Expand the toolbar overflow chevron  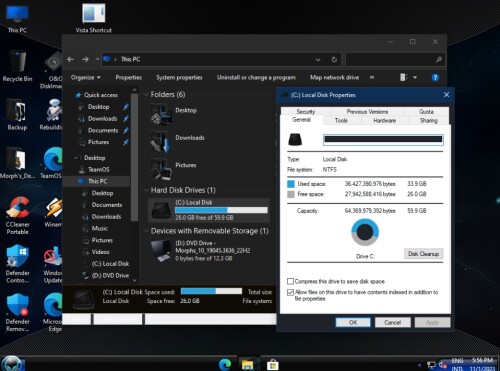click(372, 77)
